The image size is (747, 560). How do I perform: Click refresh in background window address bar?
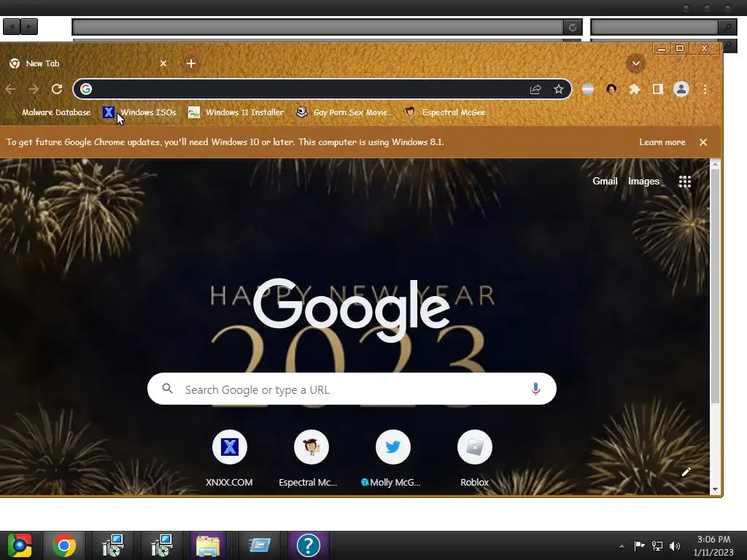572,27
